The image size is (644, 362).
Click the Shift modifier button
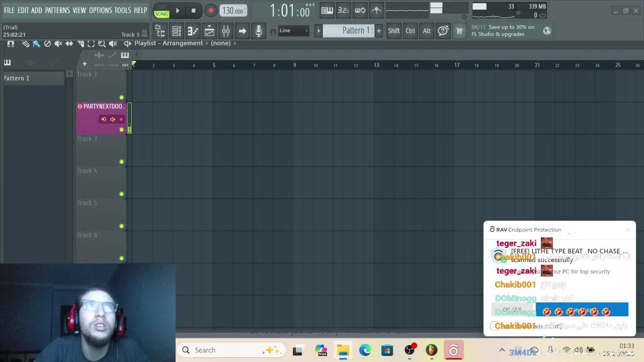click(394, 31)
